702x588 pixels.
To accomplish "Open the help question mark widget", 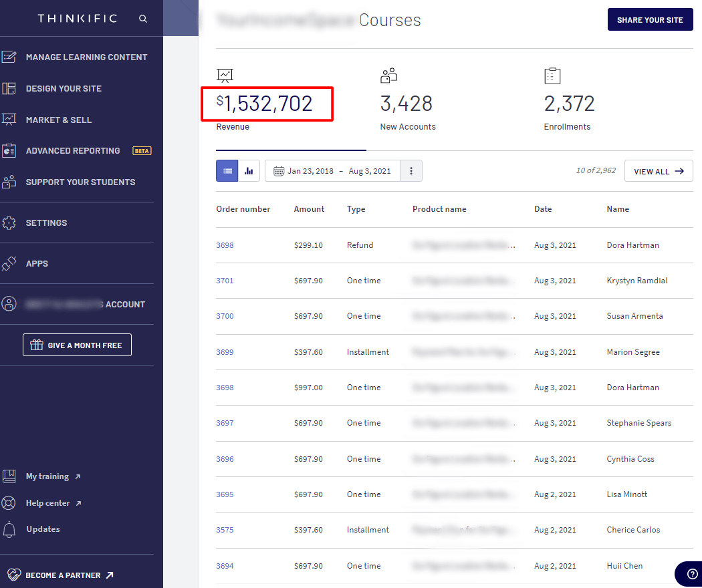I will (690, 574).
